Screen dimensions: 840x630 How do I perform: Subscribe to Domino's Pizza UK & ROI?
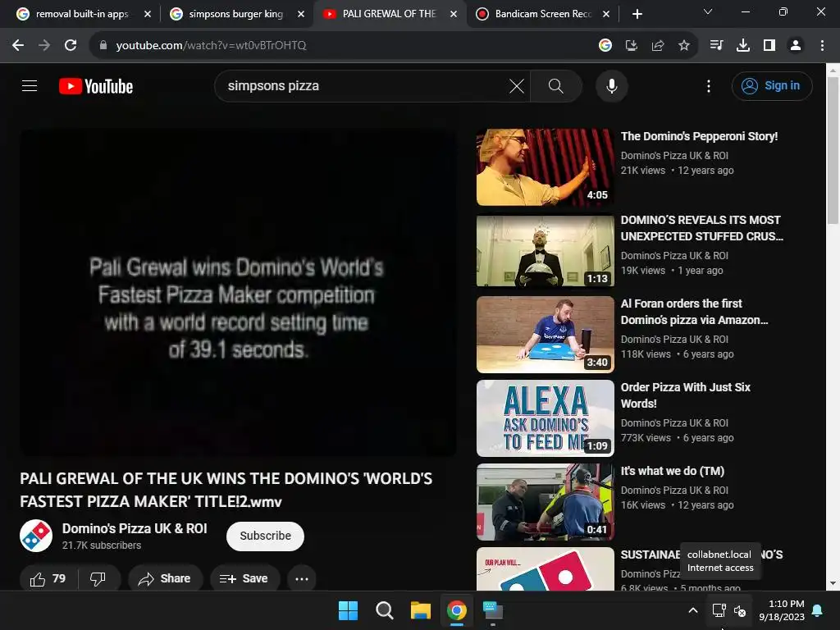(265, 536)
